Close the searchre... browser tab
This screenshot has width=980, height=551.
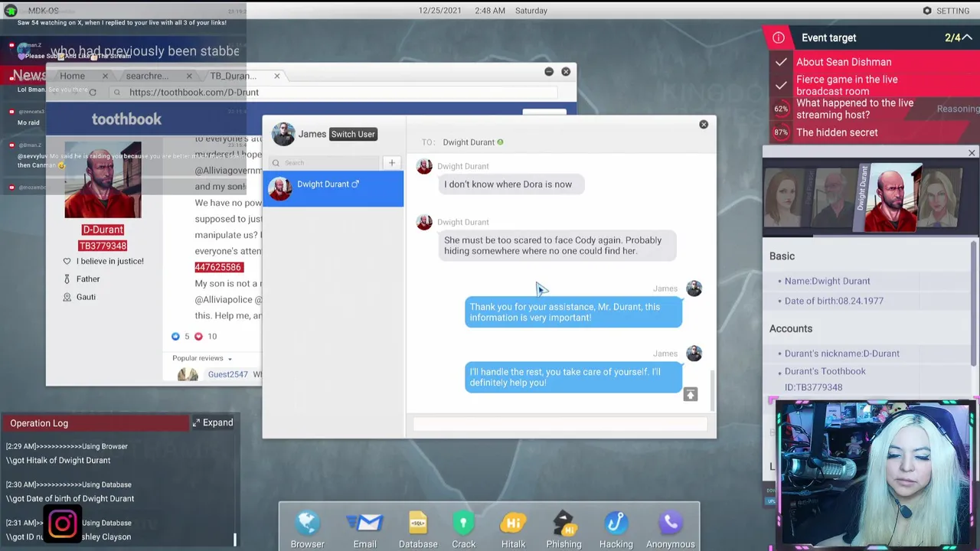pyautogui.click(x=189, y=76)
